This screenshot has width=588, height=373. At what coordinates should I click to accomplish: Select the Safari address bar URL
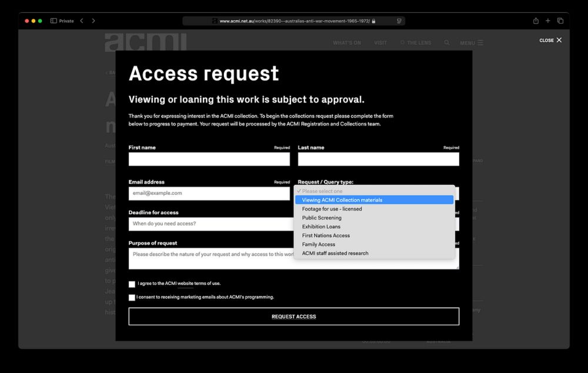coord(295,21)
